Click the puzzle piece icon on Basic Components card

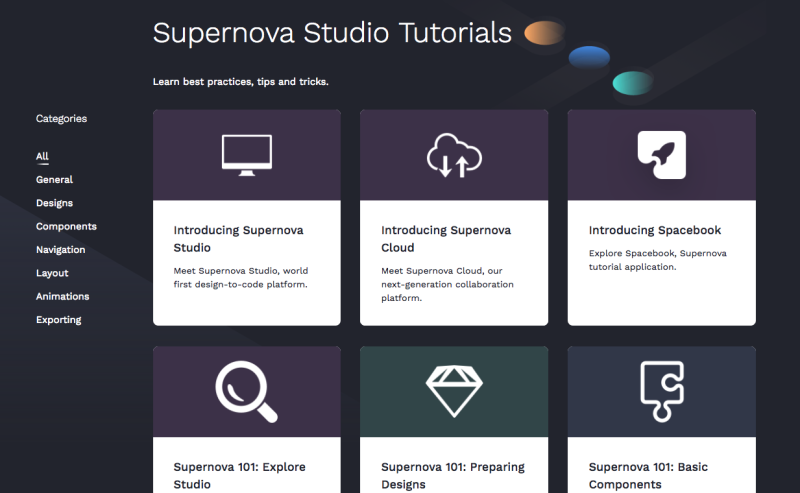point(662,391)
